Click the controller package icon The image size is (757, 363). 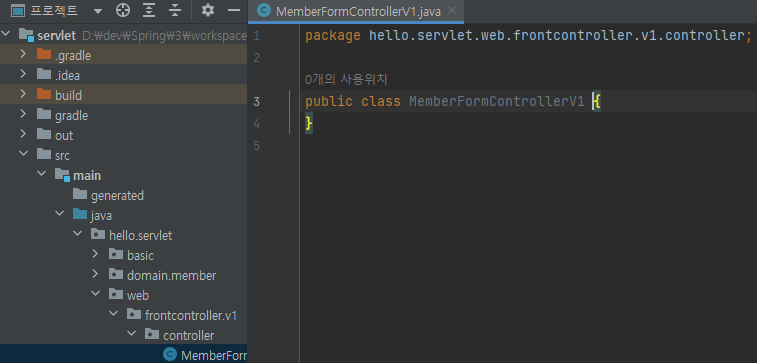coord(152,335)
